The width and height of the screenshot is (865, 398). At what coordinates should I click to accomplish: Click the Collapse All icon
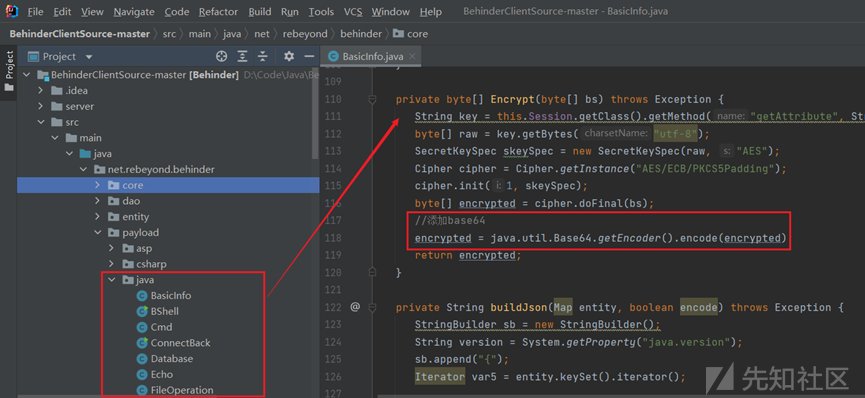(x=263, y=56)
